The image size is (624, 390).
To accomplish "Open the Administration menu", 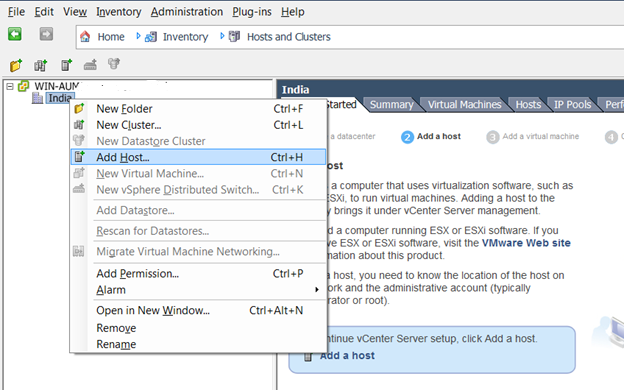I will [187, 12].
